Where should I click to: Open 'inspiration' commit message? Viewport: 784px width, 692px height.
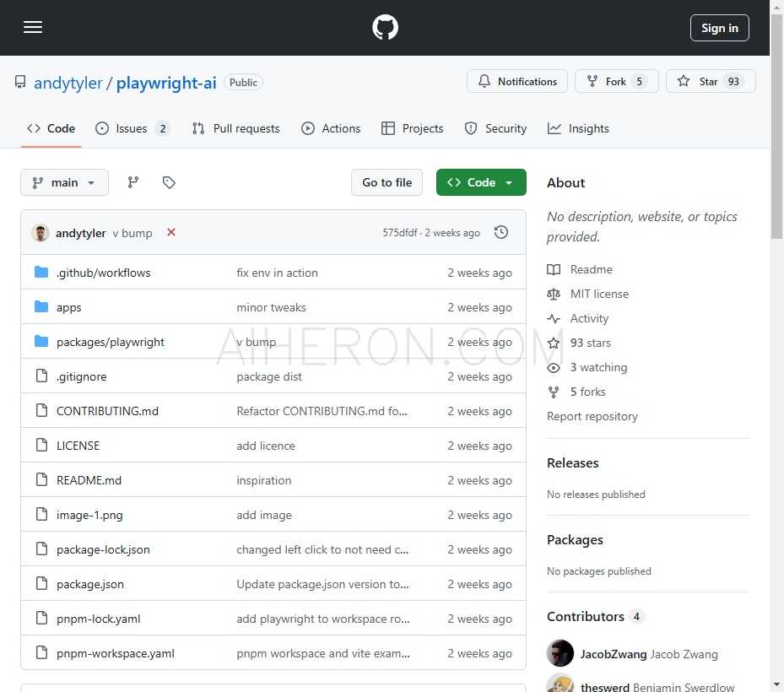tap(263, 480)
